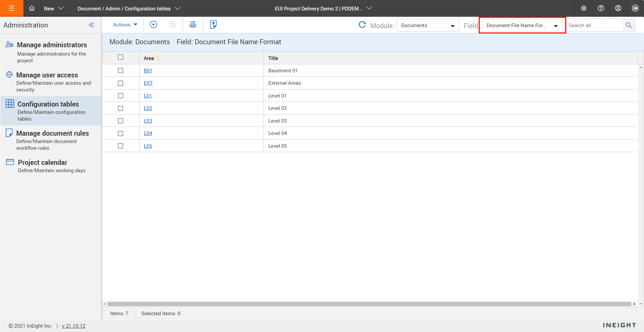Check the box for row L04
Viewport: 644px width, 332px height.
(x=120, y=133)
